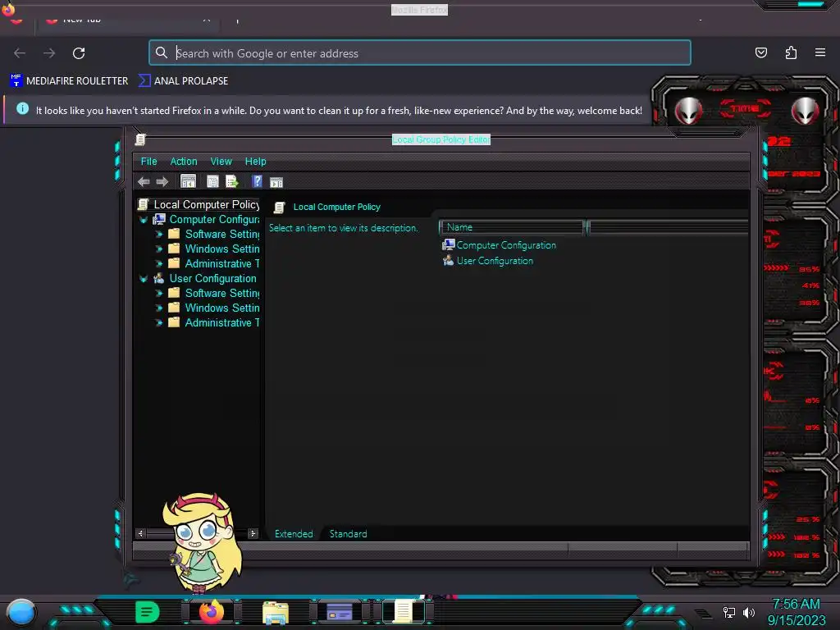Select Computer Configuration in tree
Viewport: 840px width, 630px height.
(x=214, y=220)
